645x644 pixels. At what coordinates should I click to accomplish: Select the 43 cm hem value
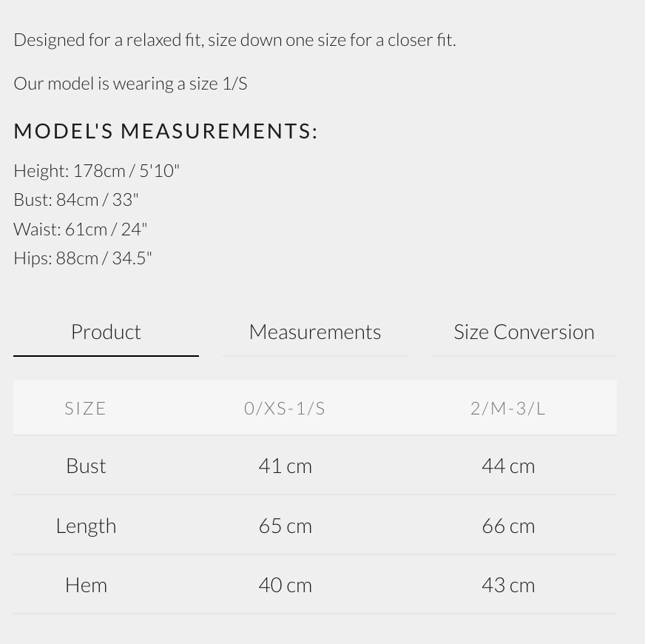[x=508, y=585]
